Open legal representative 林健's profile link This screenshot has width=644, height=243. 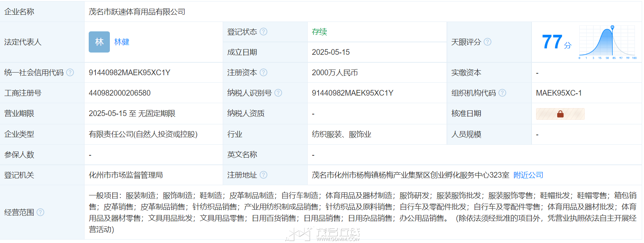tap(122, 42)
